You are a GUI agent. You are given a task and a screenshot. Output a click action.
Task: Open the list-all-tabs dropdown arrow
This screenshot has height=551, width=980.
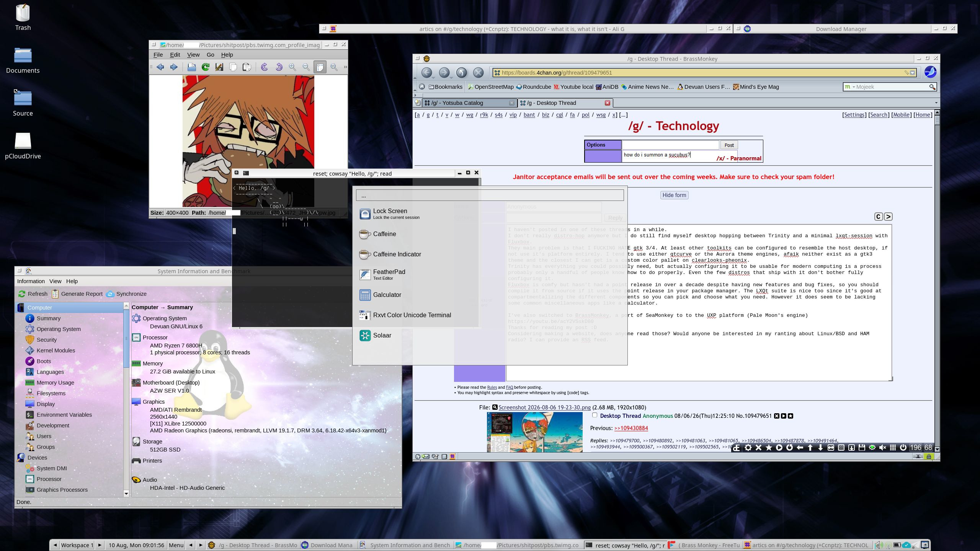[x=936, y=103]
